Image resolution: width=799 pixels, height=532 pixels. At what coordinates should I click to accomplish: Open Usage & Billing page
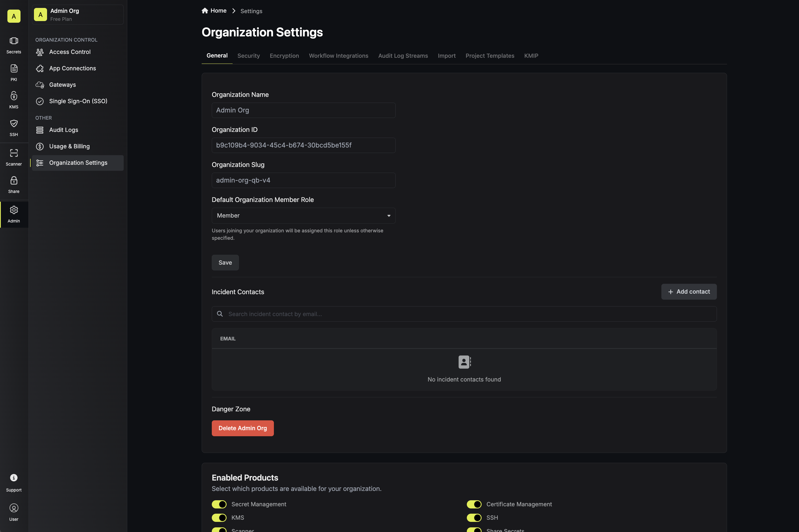pos(78,146)
